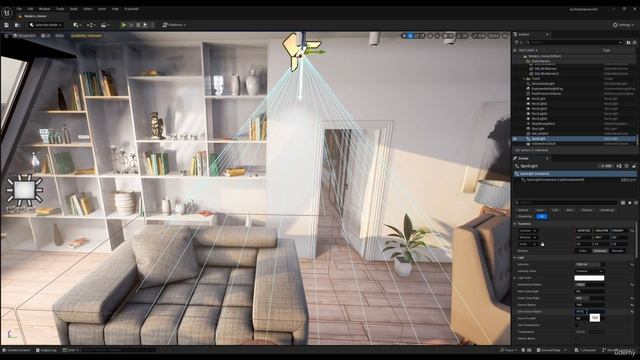Adjust the Intensity value slider field
This screenshot has height=360, width=640.
click(x=589, y=264)
